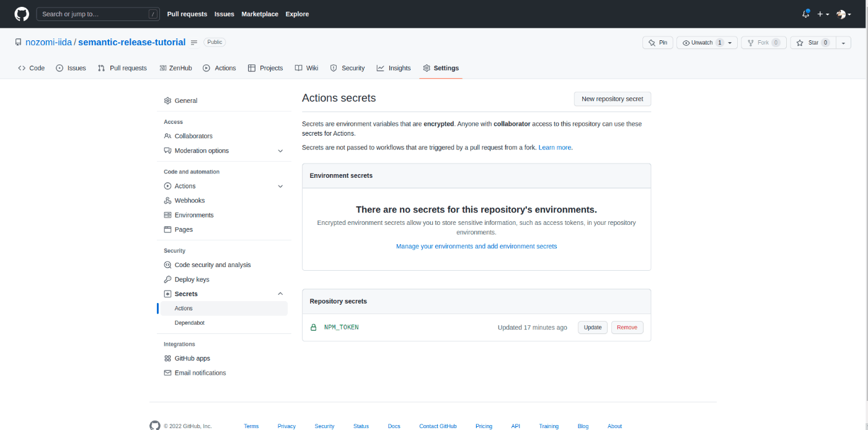The width and height of the screenshot is (868, 430).
Task: Open footer Pricing link
Action: click(484, 426)
